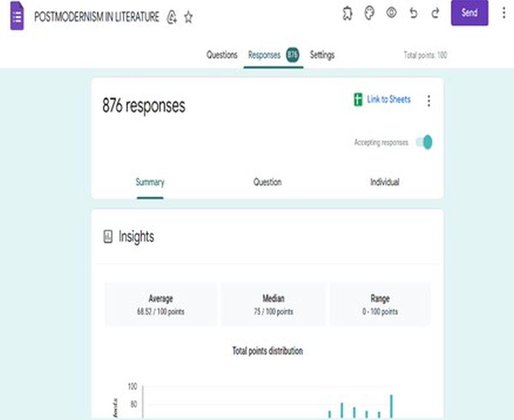
Task: Click the tallest bar in distribution chart
Action: pyautogui.click(x=391, y=406)
